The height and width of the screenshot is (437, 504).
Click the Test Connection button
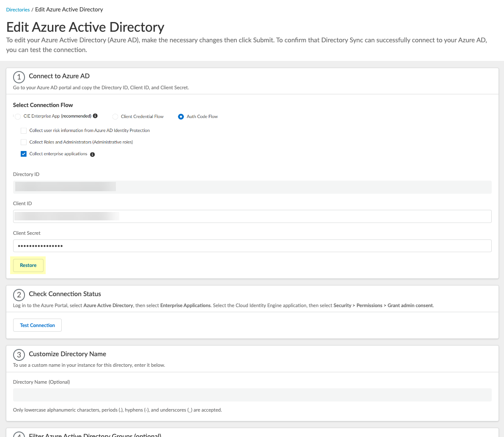coord(37,325)
